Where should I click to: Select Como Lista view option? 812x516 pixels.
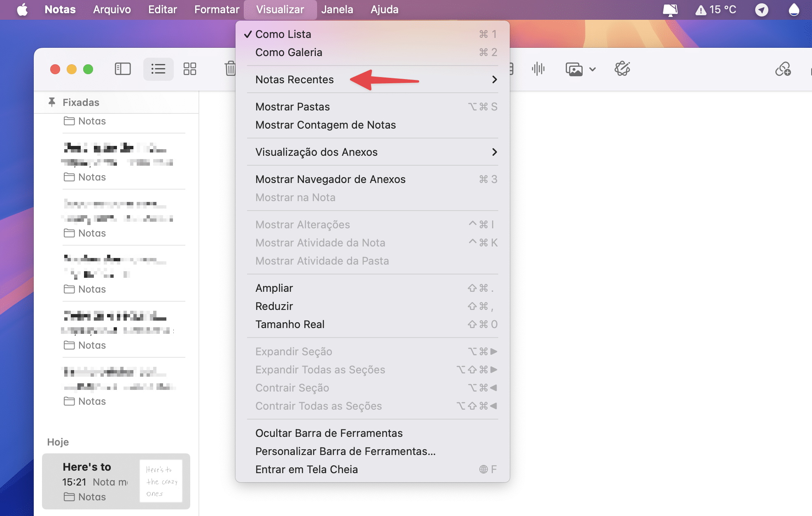[x=373, y=34]
